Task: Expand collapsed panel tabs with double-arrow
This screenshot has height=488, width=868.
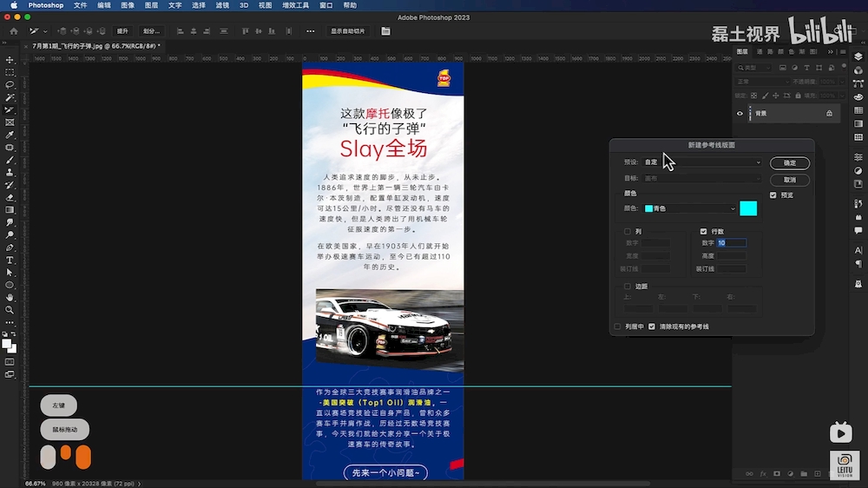Action: click(x=831, y=51)
